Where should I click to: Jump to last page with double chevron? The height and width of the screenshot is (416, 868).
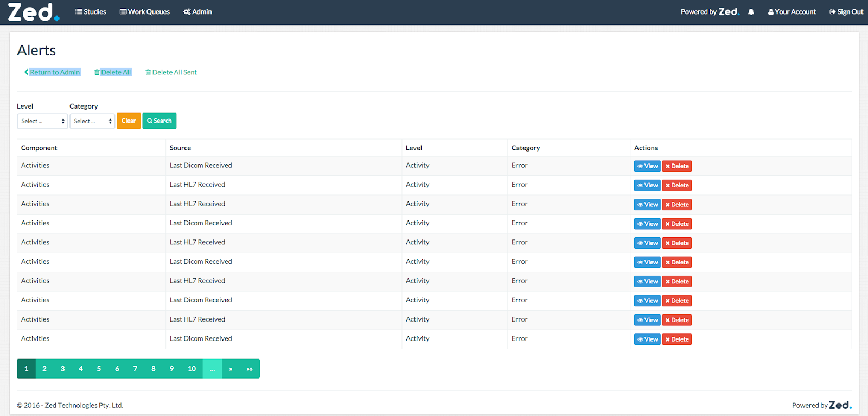(250, 369)
